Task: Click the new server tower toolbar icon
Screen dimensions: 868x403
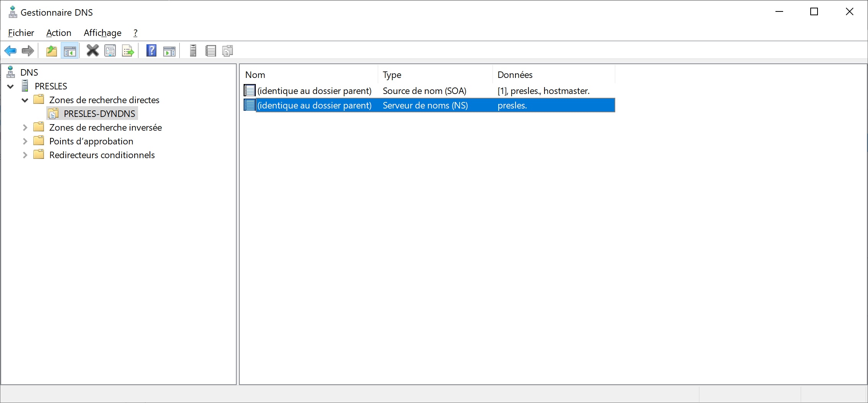Action: [193, 50]
